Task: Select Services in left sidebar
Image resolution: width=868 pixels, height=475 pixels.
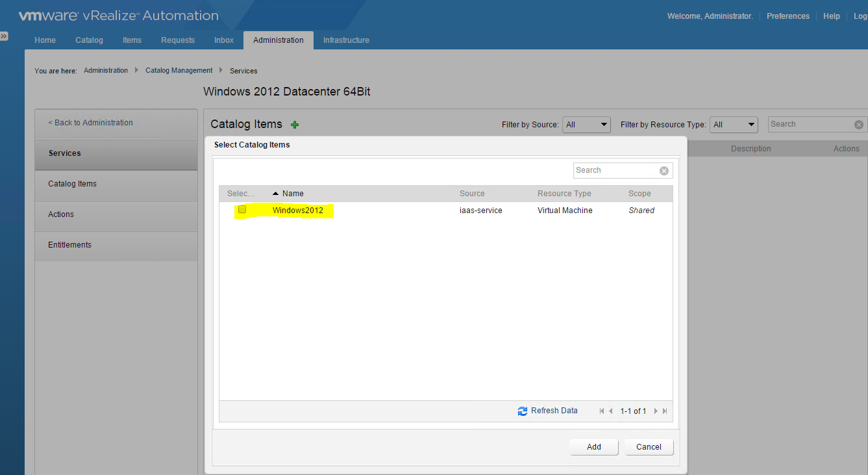Action: tap(116, 153)
